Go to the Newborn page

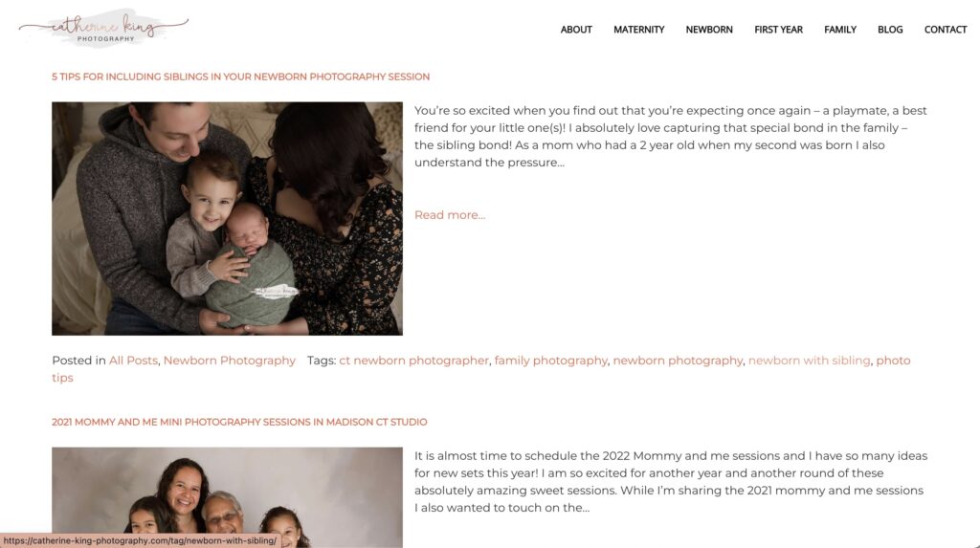(709, 30)
